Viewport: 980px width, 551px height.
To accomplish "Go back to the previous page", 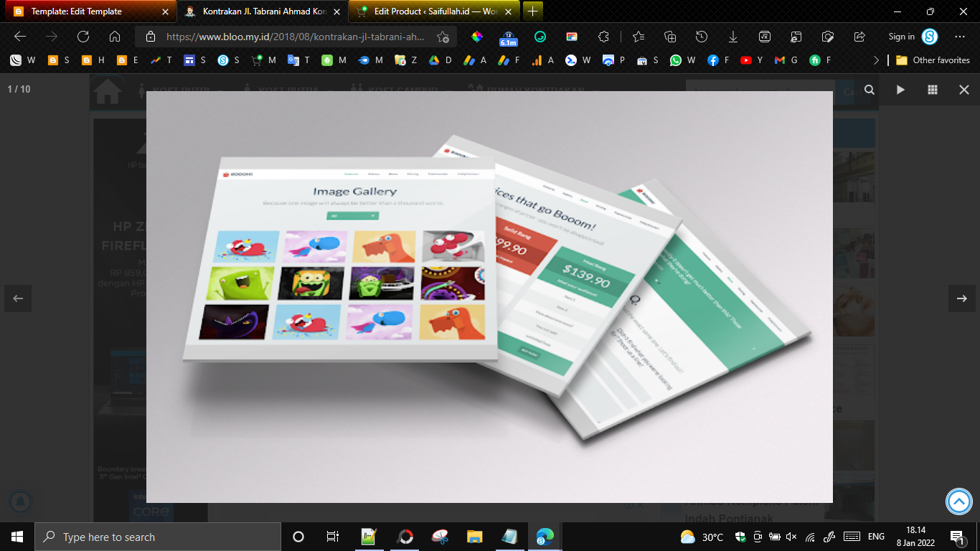I will (20, 37).
